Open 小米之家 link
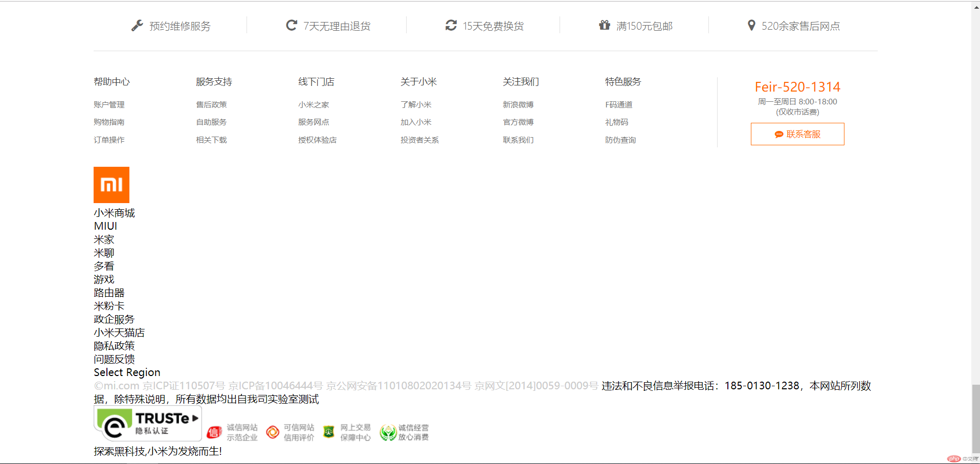980x464 pixels. 314,104
